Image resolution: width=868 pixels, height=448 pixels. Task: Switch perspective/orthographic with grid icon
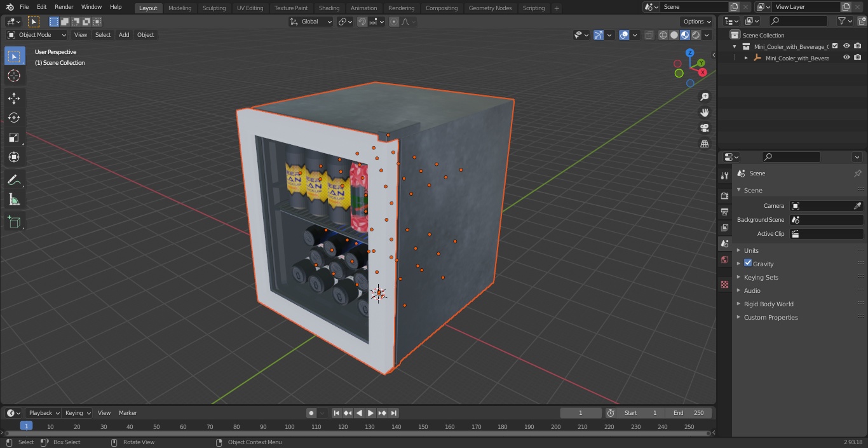pyautogui.click(x=704, y=144)
